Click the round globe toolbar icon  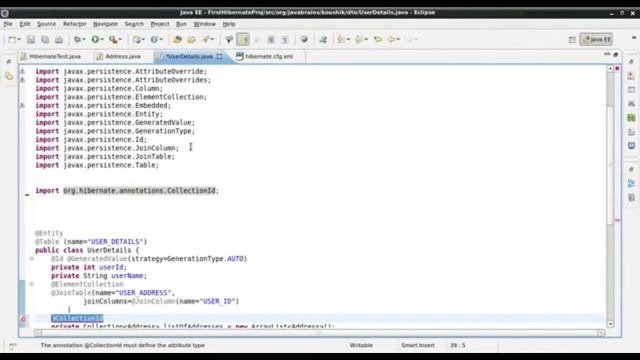tap(304, 40)
